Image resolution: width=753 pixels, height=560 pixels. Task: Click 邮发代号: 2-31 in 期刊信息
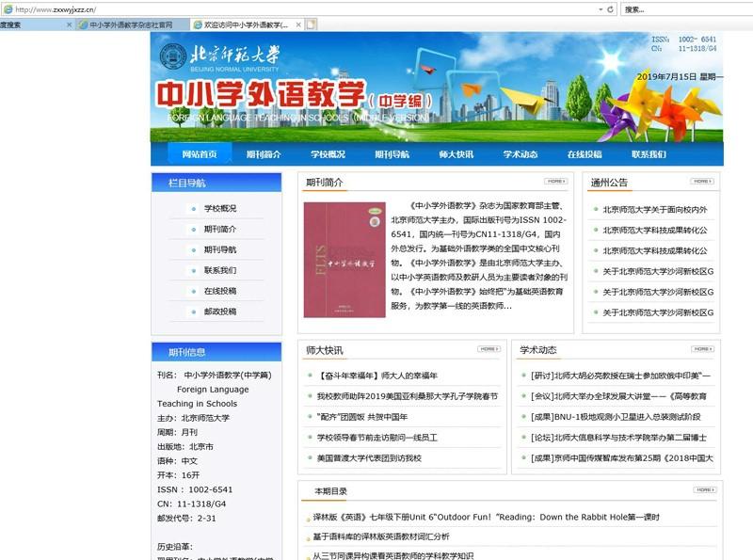pyautogui.click(x=186, y=519)
